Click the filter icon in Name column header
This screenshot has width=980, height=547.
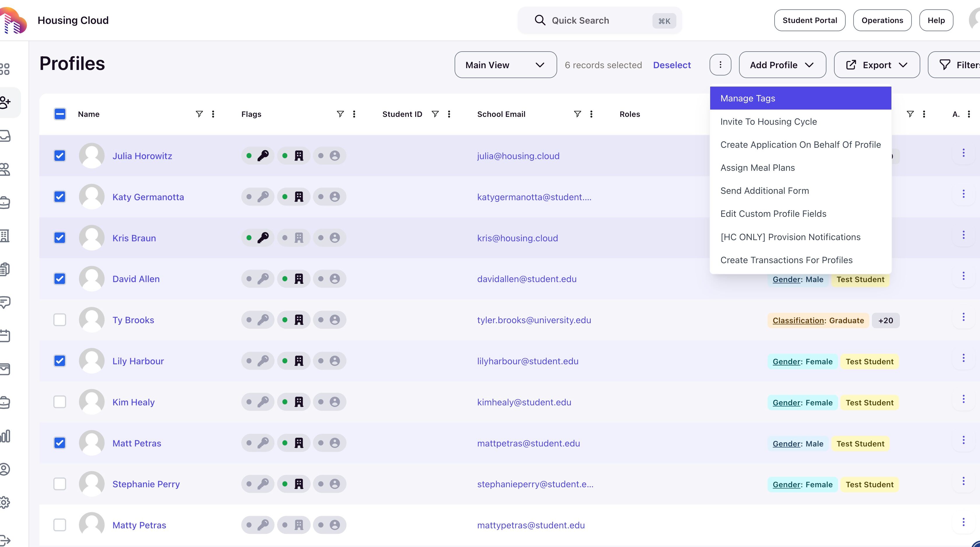tap(199, 114)
